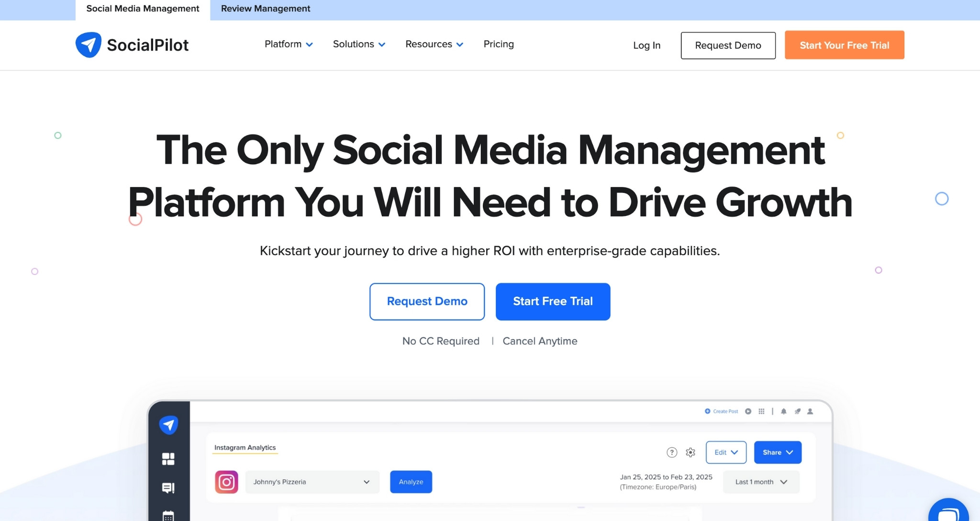Expand the Solutions menu
The height and width of the screenshot is (521, 980).
tap(359, 44)
